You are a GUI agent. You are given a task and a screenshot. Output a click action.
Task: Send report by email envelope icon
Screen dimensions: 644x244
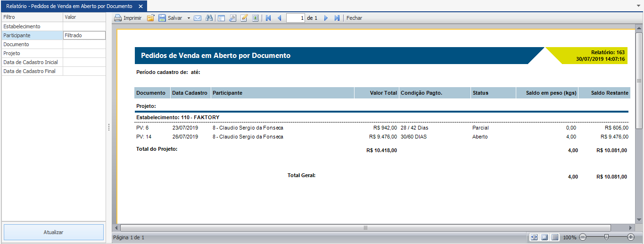[198, 18]
